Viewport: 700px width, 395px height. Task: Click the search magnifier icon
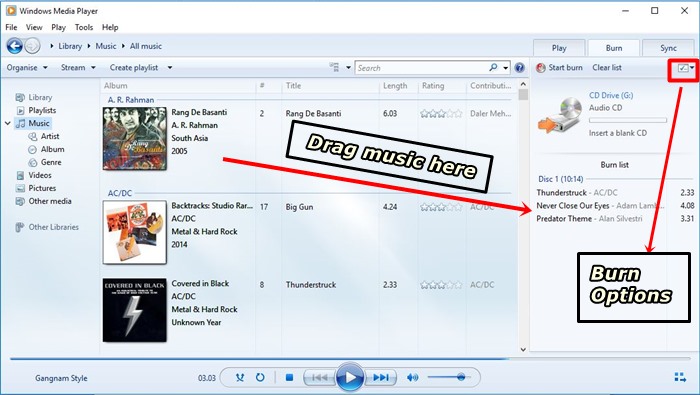(493, 67)
